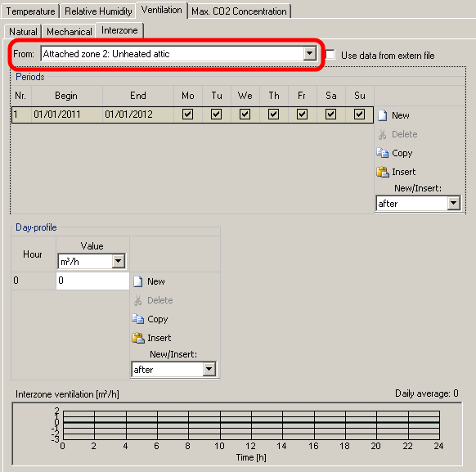Click the New page icon in Periods
The image size is (476, 472).
(383, 115)
